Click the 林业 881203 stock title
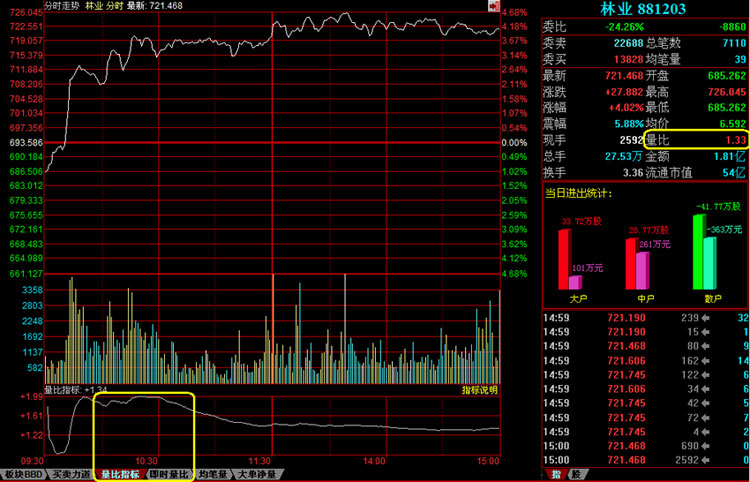Viewport: 750px width, 482px height. pos(643,8)
